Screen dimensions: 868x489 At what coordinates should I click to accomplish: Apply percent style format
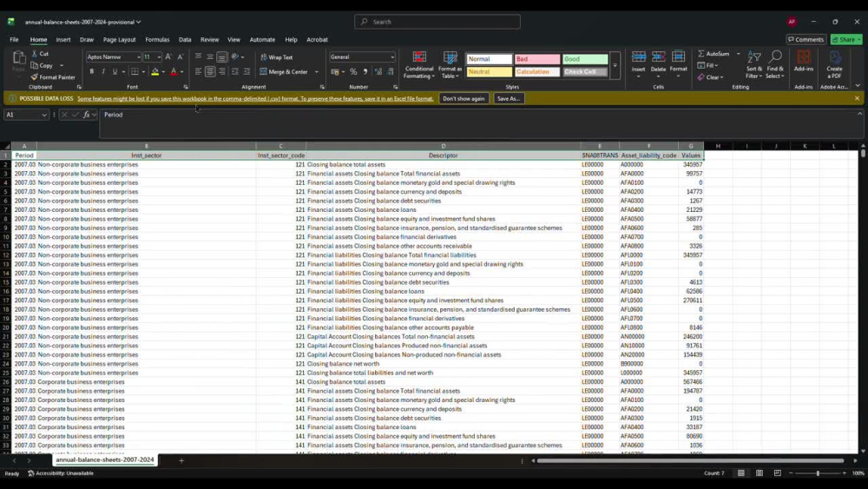tap(353, 71)
